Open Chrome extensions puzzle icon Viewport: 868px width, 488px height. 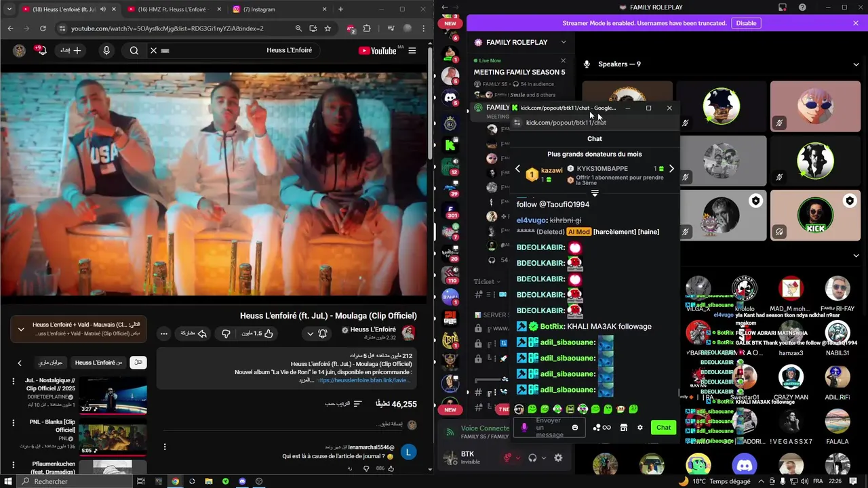tap(367, 28)
